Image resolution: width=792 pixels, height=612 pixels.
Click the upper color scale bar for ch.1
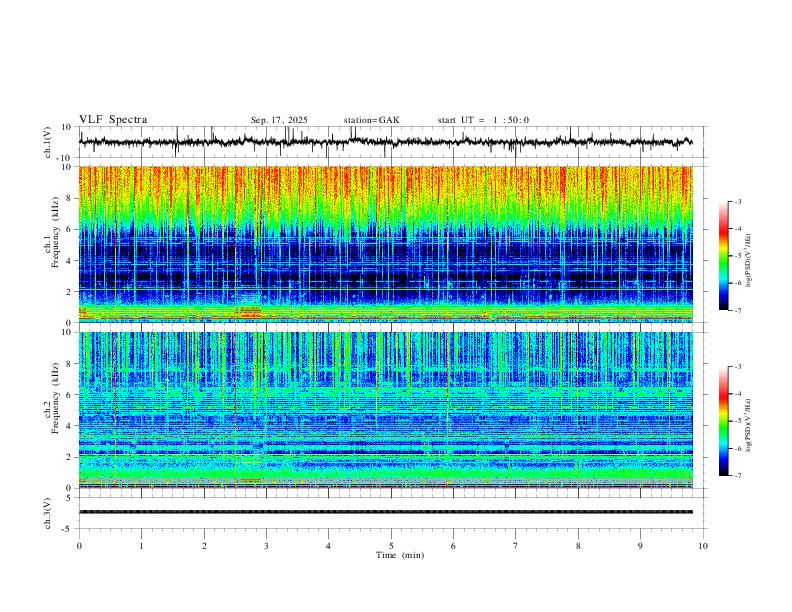[723, 256]
